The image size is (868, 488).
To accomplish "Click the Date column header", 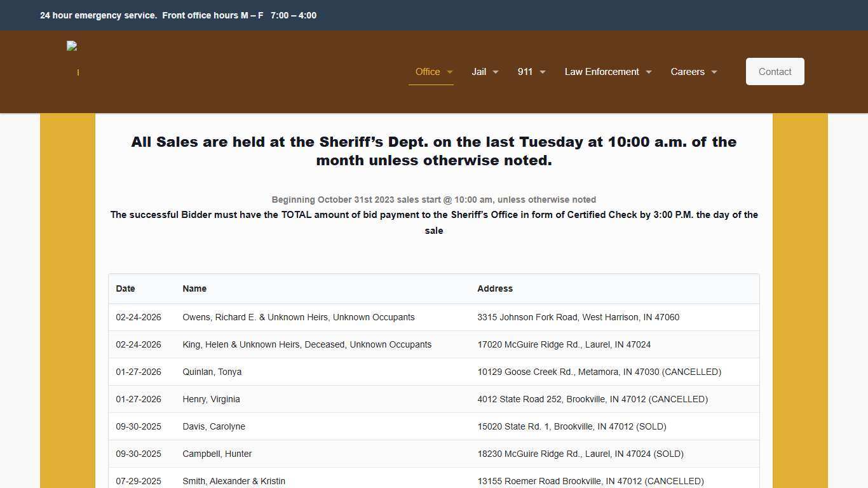I will [x=125, y=288].
